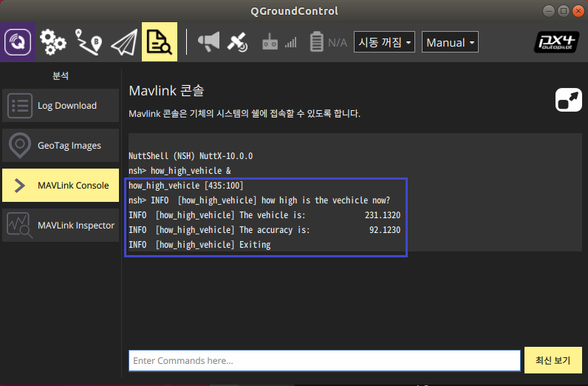Viewport: 588px width, 386px height.
Task: Click the battery N/A text
Action: point(338,42)
